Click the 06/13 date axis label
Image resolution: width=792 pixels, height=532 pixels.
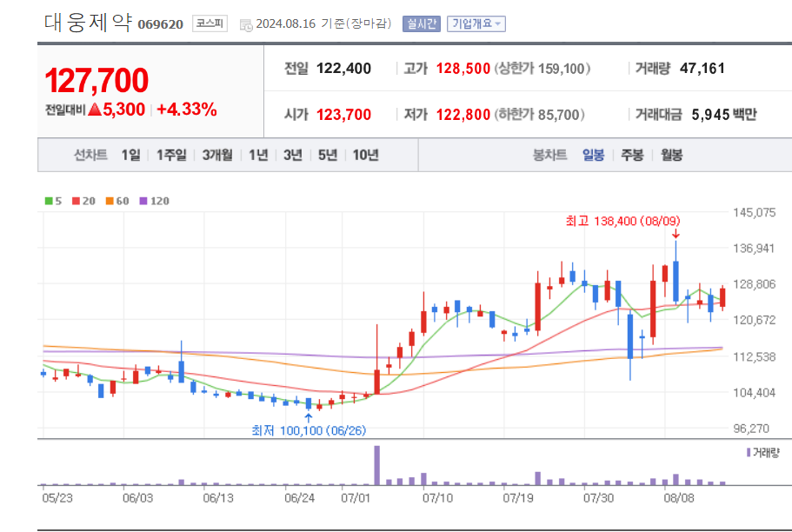[x=218, y=498]
